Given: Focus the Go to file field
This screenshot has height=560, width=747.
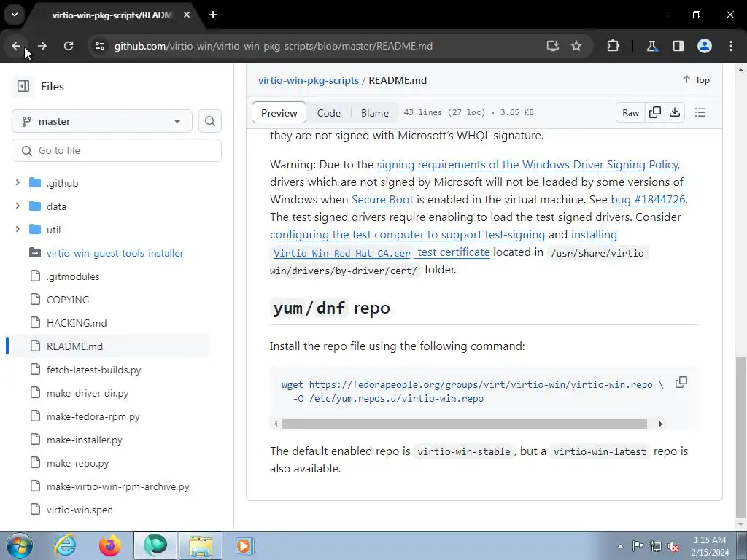Looking at the screenshot, I should pos(117,150).
